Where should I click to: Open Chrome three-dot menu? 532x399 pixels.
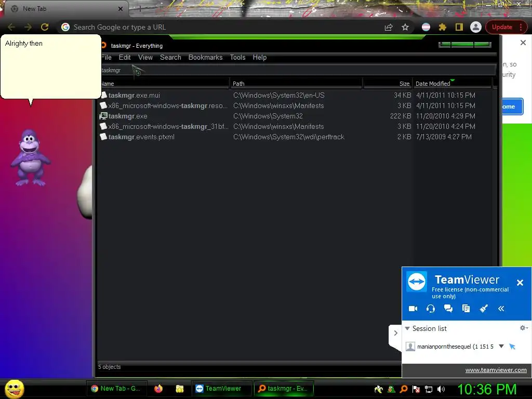(x=521, y=27)
